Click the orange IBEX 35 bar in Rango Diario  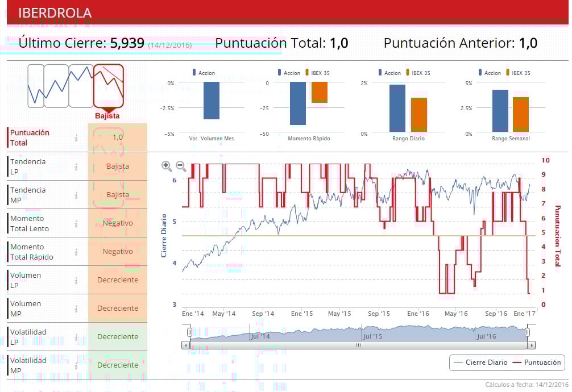[419, 115]
